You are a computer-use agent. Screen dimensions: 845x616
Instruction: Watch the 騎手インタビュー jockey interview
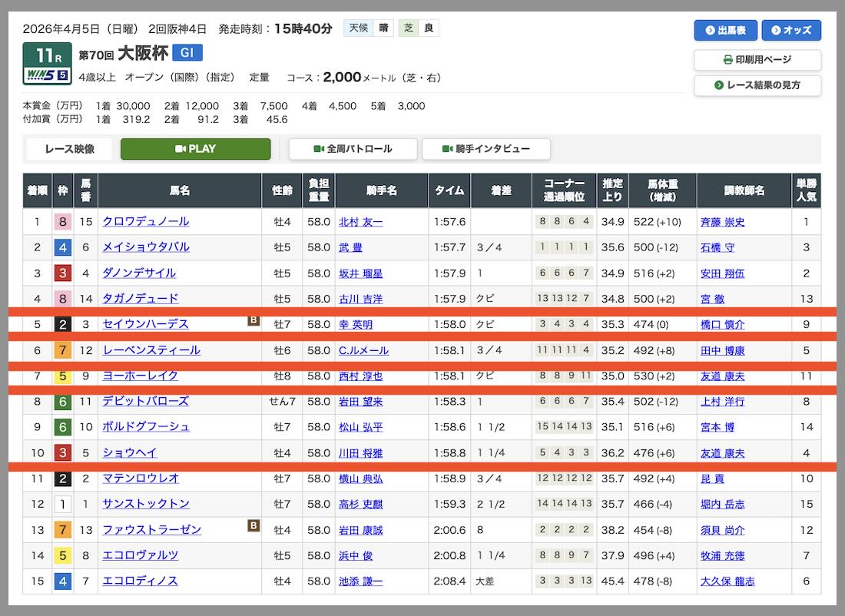tap(485, 149)
